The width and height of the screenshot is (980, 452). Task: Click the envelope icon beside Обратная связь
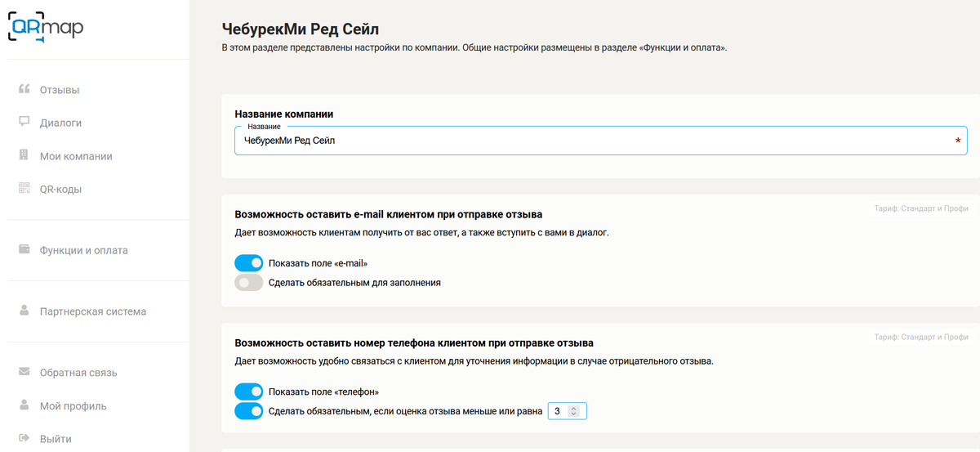(24, 373)
